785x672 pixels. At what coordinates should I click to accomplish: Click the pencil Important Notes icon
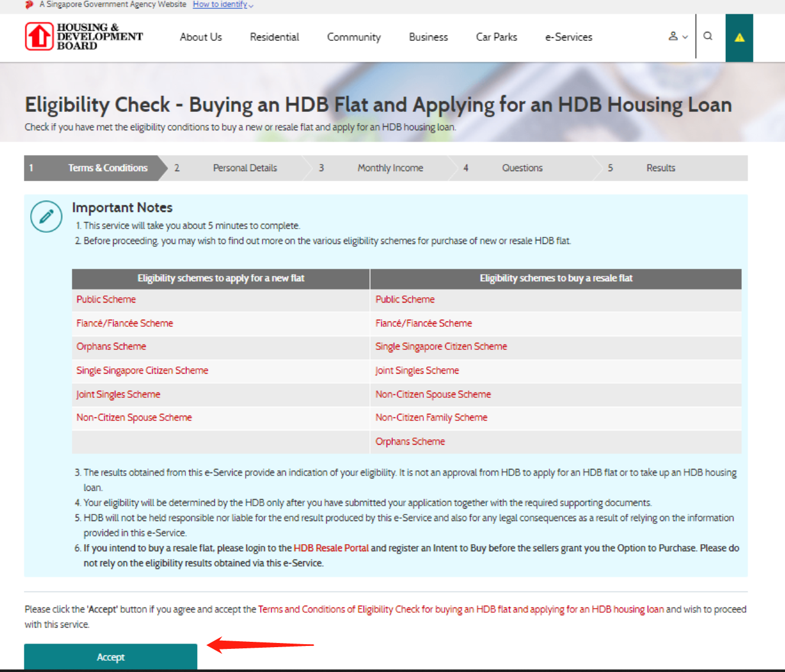(x=46, y=217)
